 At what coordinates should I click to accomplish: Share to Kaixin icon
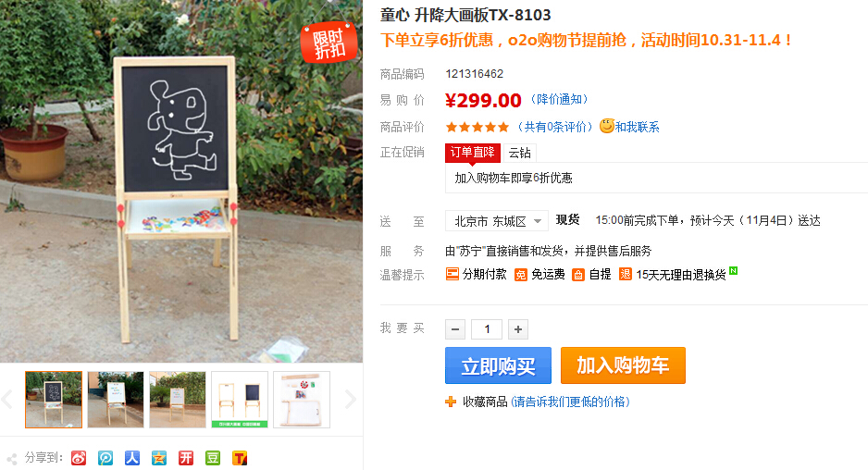[186, 458]
